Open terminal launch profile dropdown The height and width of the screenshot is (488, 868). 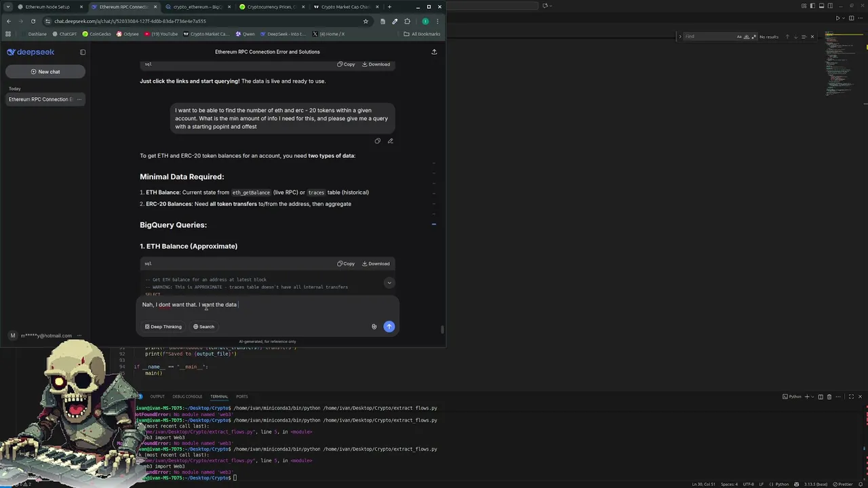(x=813, y=396)
